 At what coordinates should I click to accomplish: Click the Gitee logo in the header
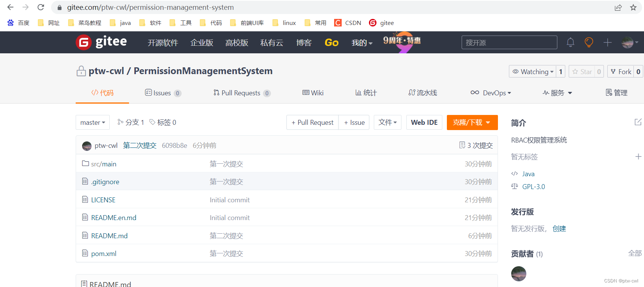point(101,42)
